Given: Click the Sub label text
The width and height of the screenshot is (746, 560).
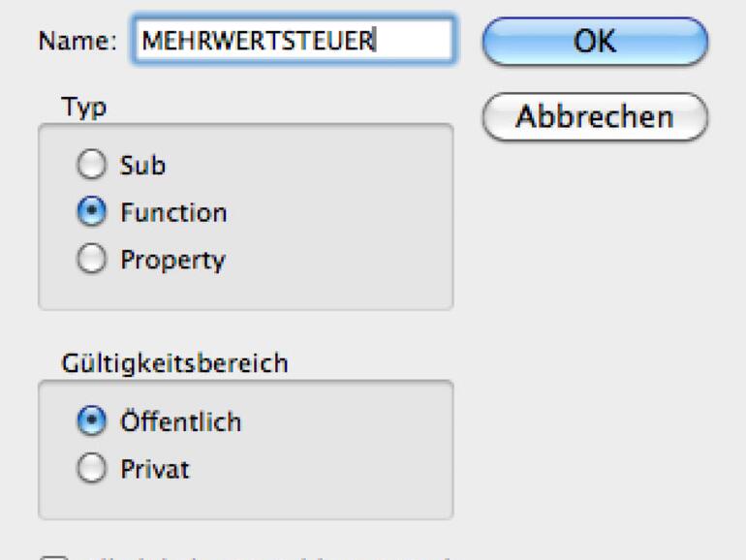Looking at the screenshot, I should click(x=142, y=166).
